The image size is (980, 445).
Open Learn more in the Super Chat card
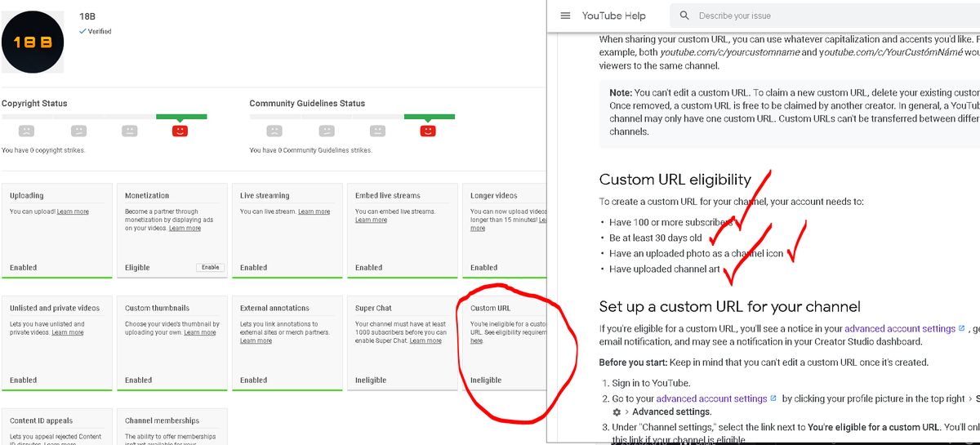click(x=425, y=340)
